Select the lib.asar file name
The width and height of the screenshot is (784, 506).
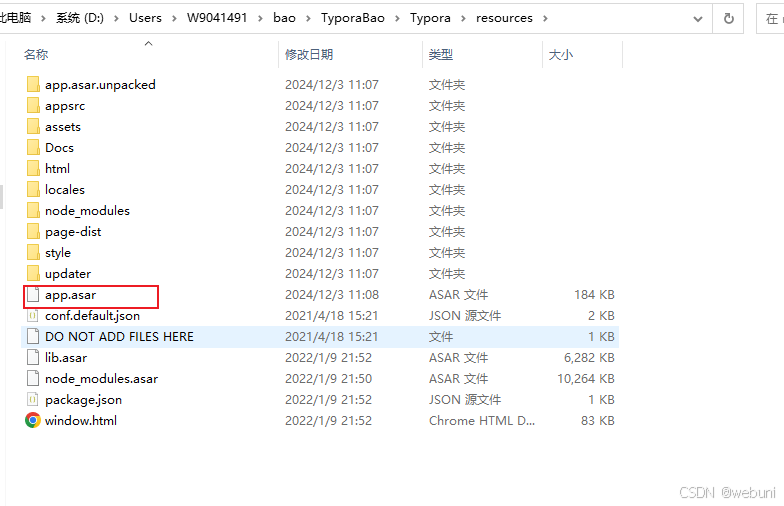tap(66, 358)
